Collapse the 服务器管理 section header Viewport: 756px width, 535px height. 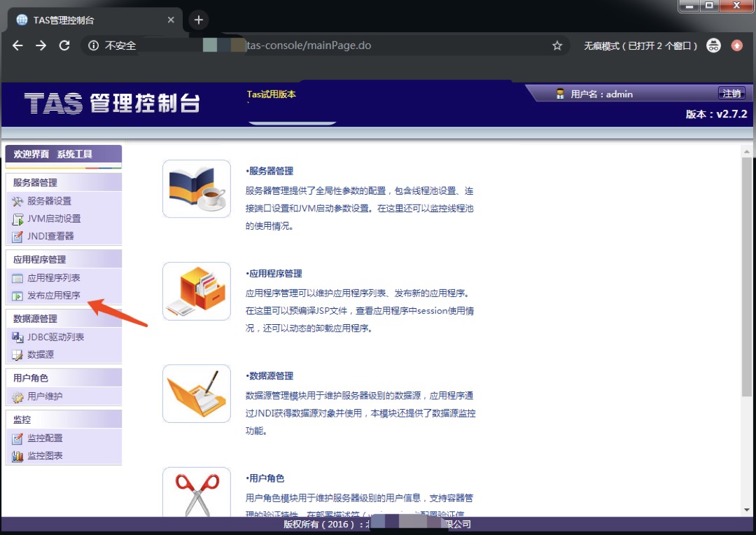(35, 183)
